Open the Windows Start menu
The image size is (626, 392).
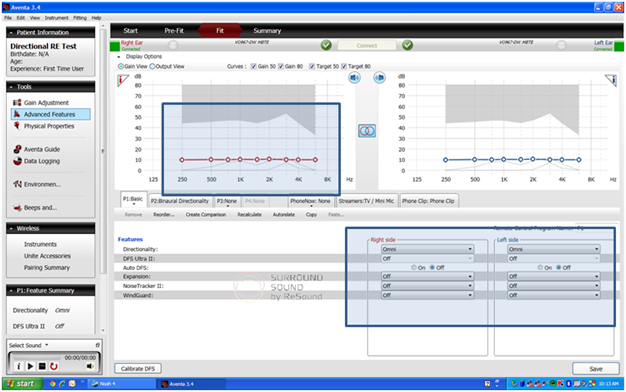tap(22, 384)
